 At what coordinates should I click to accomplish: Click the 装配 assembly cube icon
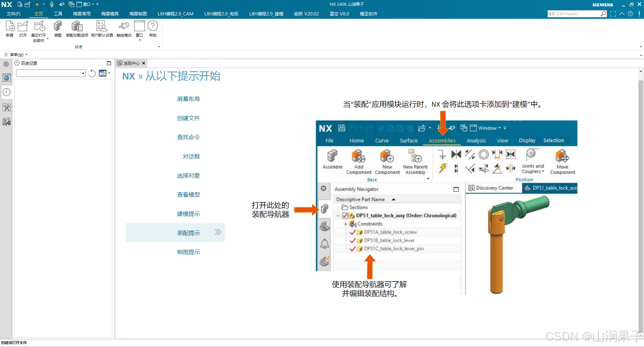pyautogui.click(x=58, y=26)
